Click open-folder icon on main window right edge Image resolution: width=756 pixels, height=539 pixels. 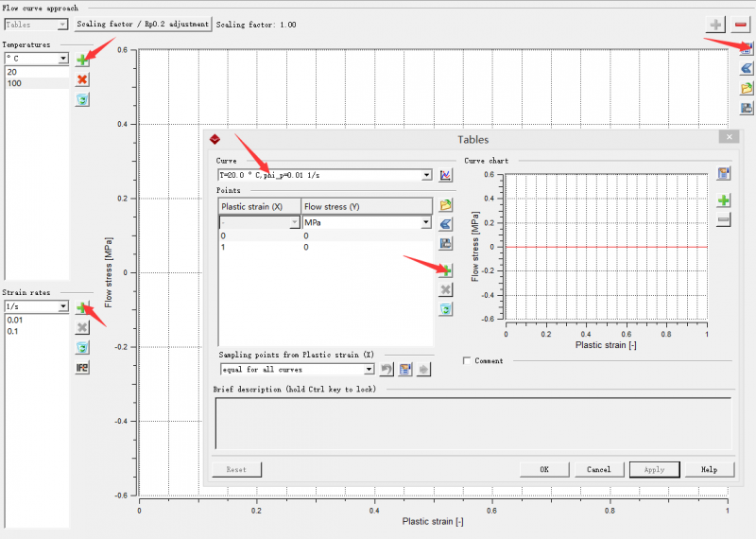click(747, 88)
